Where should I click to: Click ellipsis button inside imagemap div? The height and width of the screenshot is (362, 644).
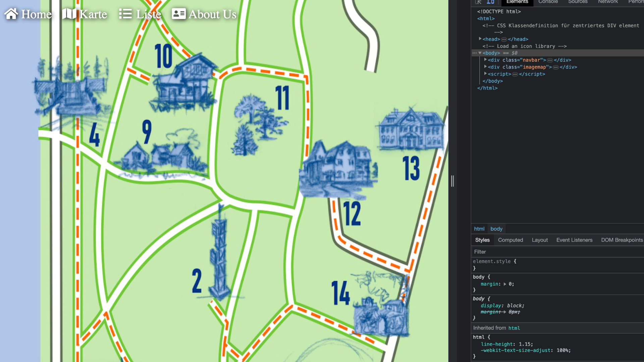556,67
